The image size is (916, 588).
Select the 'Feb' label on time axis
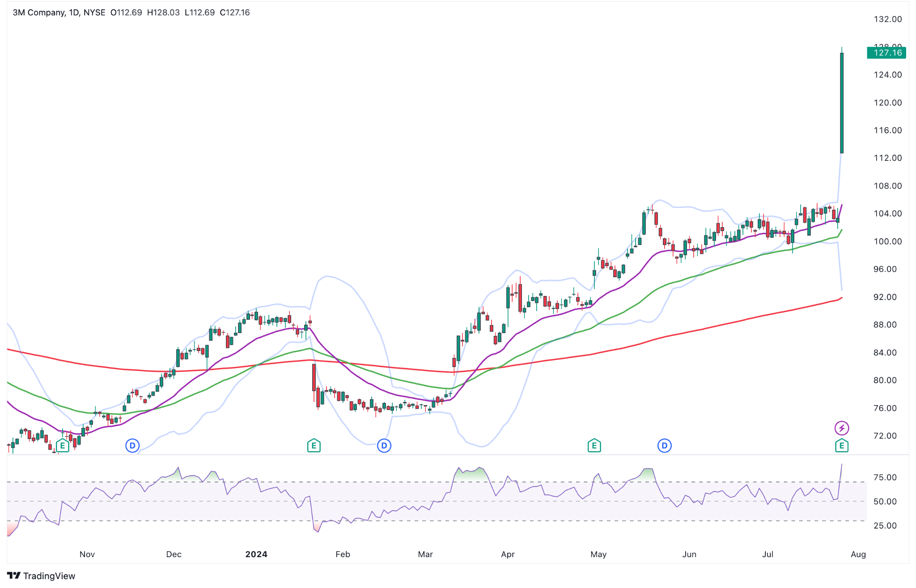[x=343, y=554]
